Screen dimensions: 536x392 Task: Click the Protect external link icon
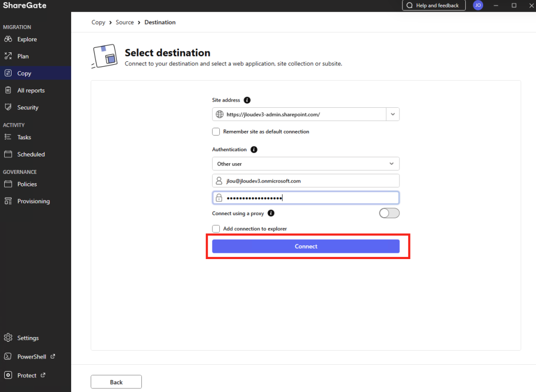coord(43,375)
